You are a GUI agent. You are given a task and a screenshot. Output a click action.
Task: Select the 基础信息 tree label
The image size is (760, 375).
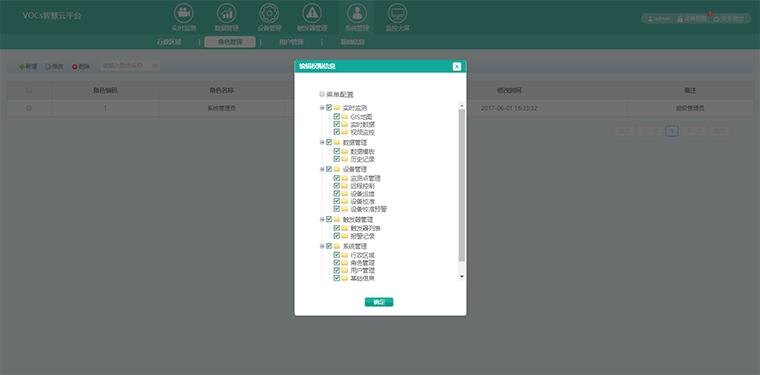tap(363, 278)
